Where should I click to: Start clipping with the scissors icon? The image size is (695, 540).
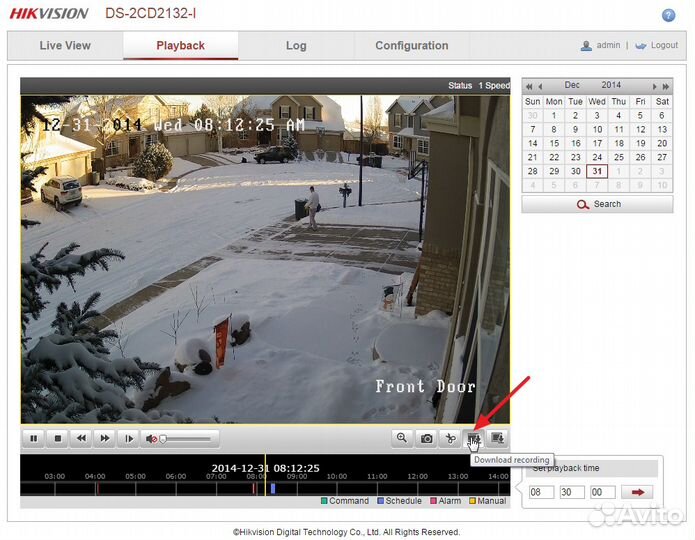451,438
